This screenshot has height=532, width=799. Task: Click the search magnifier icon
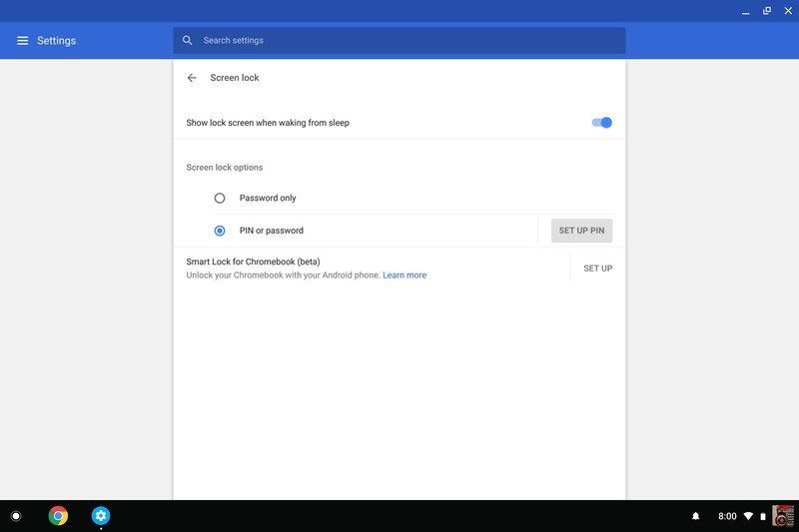188,40
